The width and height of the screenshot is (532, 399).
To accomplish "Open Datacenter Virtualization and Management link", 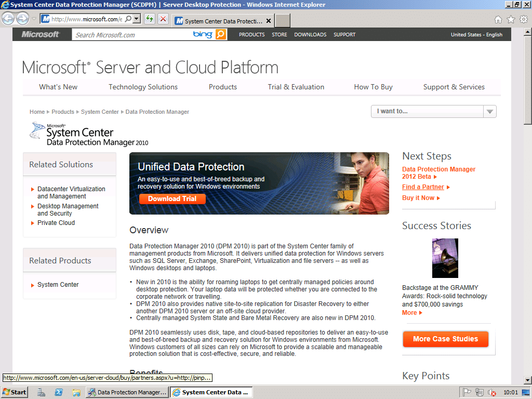I will [71, 192].
